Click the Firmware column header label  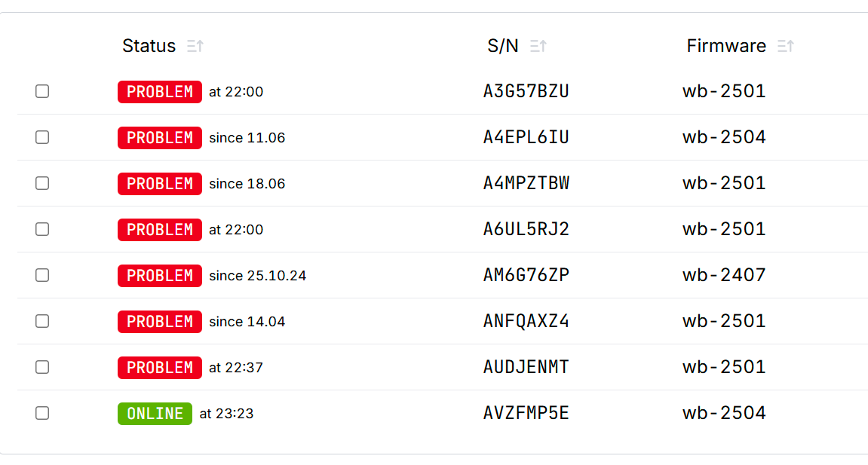coord(726,46)
